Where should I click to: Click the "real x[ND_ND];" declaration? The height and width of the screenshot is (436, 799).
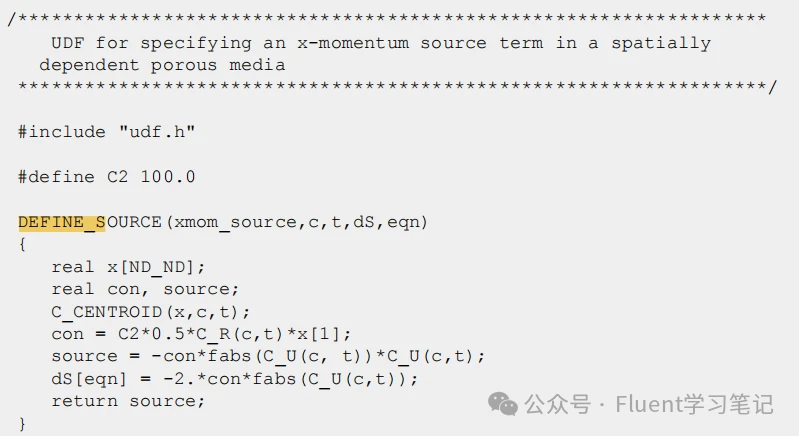(x=128, y=267)
